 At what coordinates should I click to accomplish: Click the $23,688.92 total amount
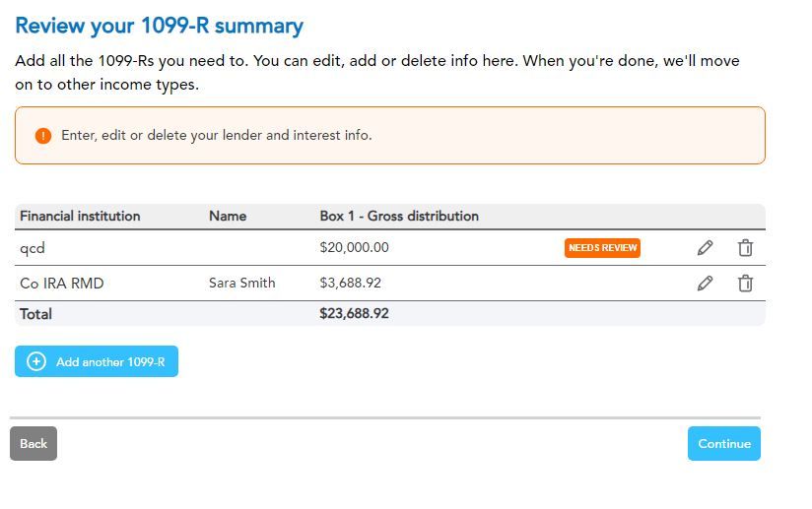tap(354, 314)
